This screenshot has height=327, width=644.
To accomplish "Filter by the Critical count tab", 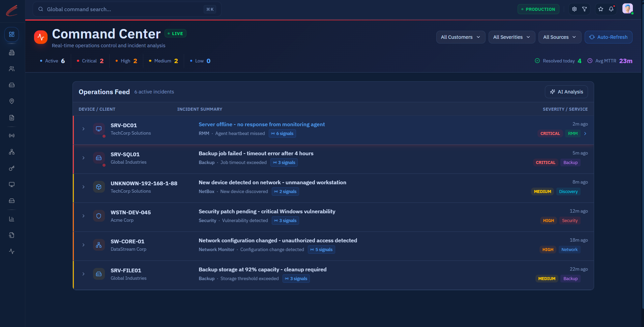I will (90, 61).
